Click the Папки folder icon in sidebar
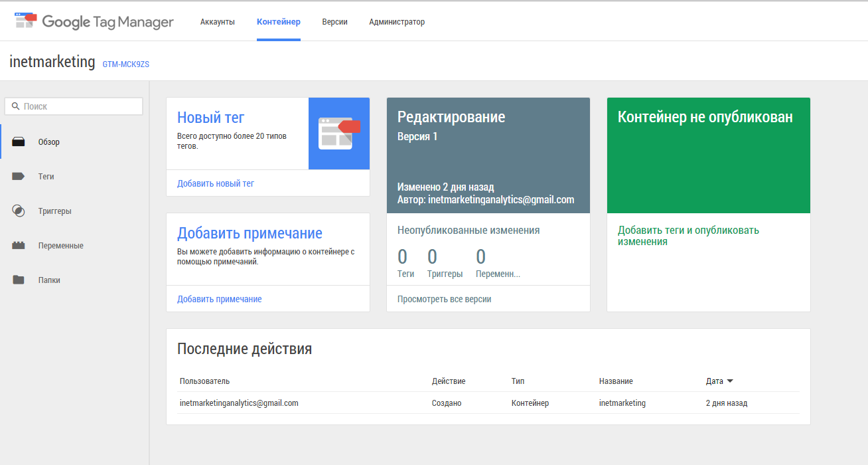Image resolution: width=868 pixels, height=465 pixels. pyautogui.click(x=19, y=280)
